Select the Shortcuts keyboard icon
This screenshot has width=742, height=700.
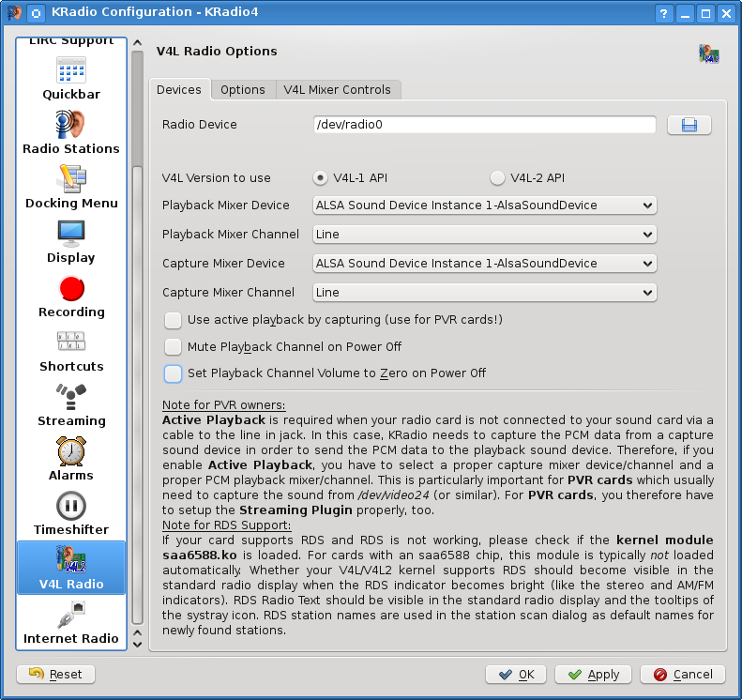tap(71, 341)
